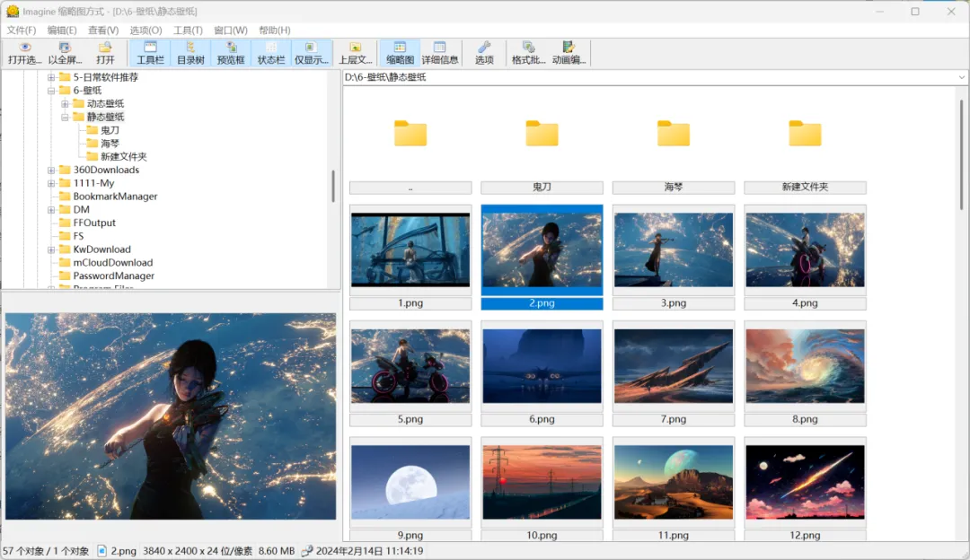This screenshot has height=560, width=970.
Task: Open the 选项(O) menu
Action: tap(145, 30)
